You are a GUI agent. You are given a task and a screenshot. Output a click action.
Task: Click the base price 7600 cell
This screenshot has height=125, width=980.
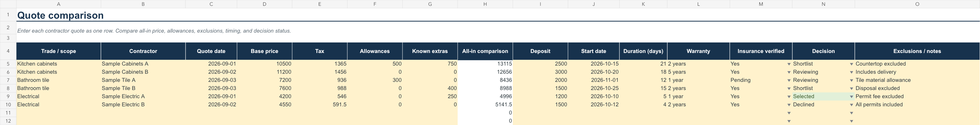coord(264,88)
